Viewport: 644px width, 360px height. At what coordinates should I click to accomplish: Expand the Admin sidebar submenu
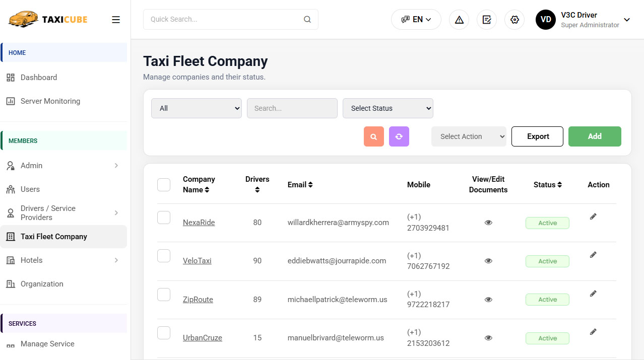click(116, 166)
